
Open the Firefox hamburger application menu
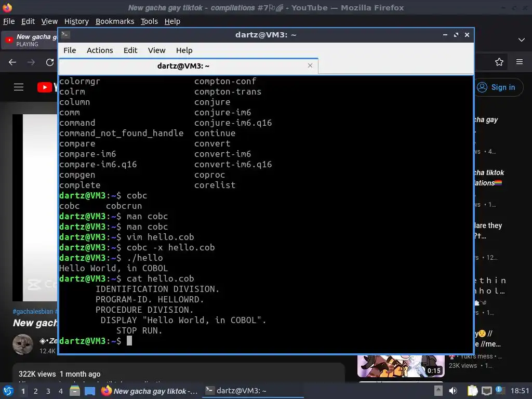pos(519,62)
